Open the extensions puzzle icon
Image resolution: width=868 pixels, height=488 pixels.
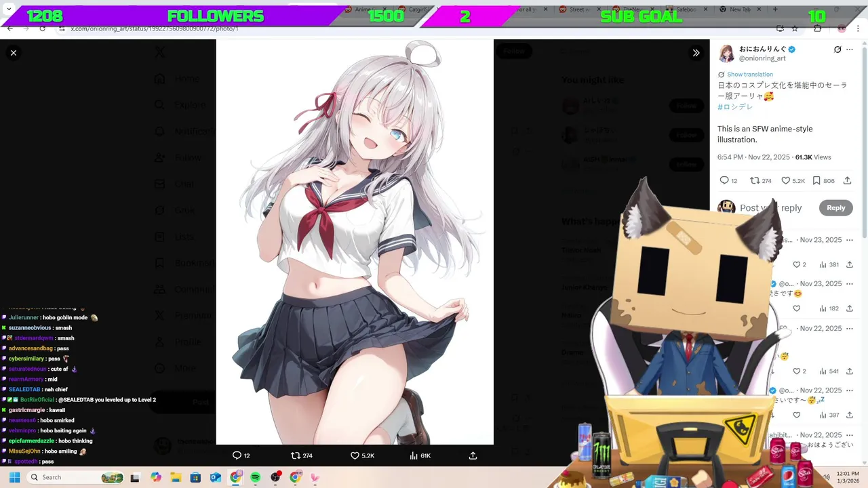tap(817, 28)
